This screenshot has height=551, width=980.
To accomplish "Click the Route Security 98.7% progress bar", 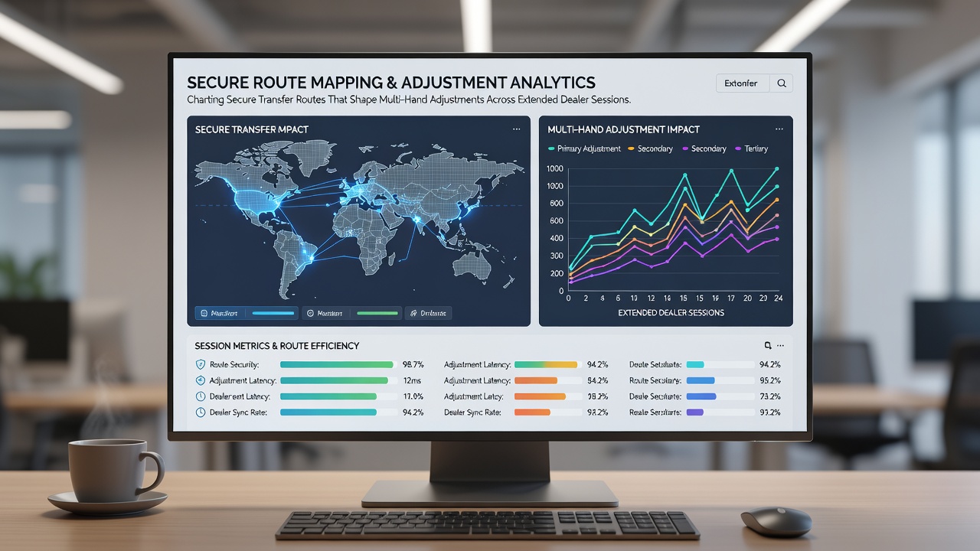I will pos(337,365).
